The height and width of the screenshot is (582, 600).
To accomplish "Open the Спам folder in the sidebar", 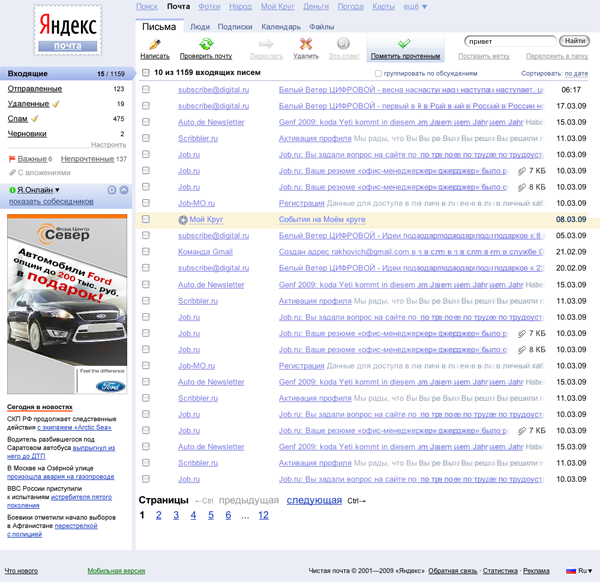I will pyautogui.click(x=17, y=119).
